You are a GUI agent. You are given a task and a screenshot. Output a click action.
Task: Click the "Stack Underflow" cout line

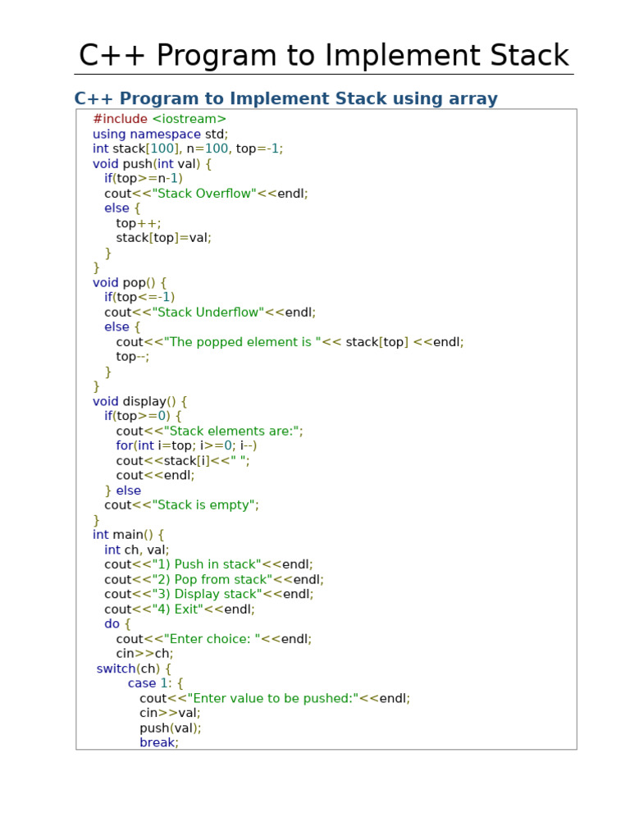coord(210,313)
